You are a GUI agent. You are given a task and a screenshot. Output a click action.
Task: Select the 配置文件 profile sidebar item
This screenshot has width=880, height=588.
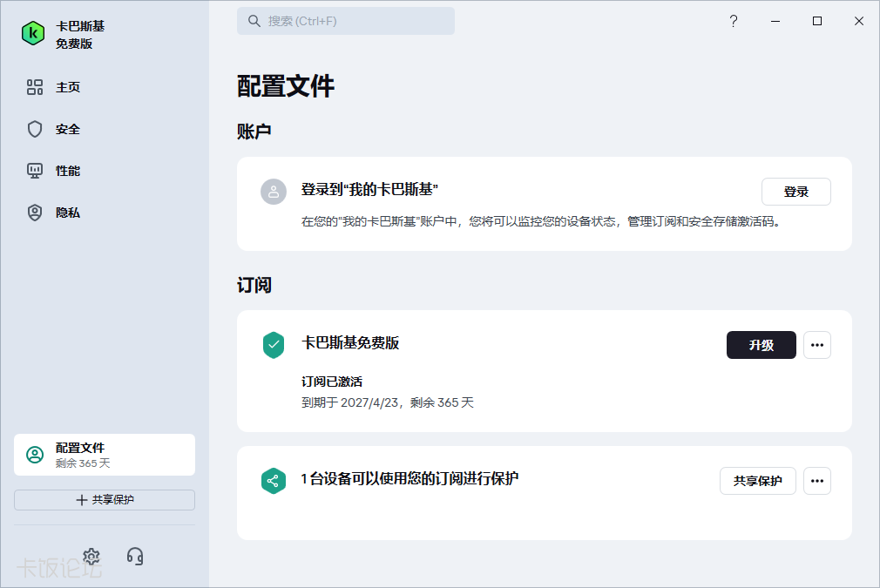105,455
